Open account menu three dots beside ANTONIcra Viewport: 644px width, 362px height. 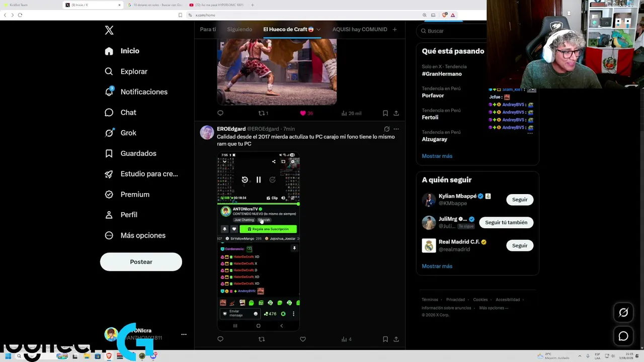[184, 334]
